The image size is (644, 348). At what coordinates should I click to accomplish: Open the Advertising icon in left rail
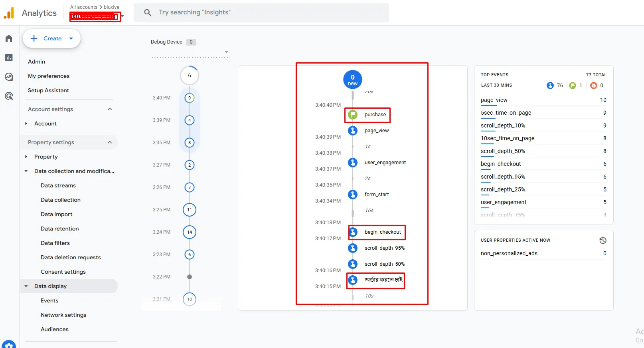tap(9, 96)
